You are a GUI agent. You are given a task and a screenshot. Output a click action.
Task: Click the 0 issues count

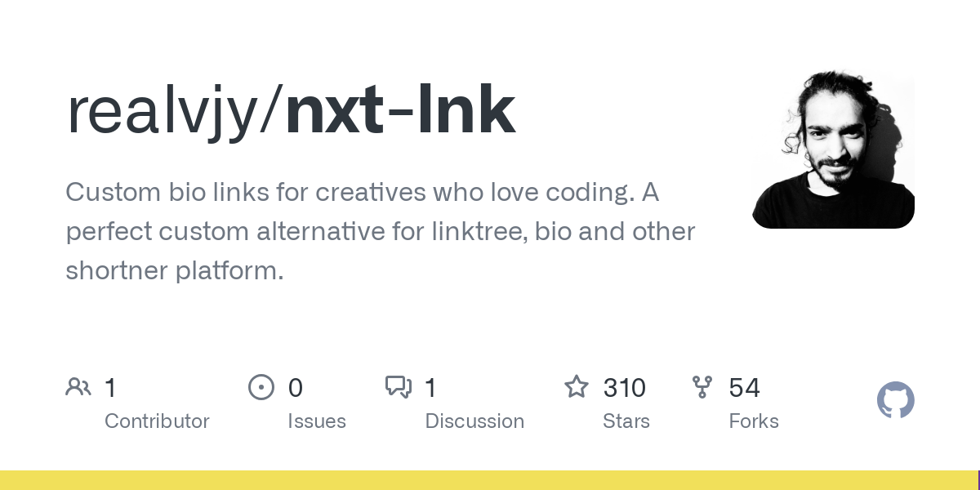tap(296, 388)
